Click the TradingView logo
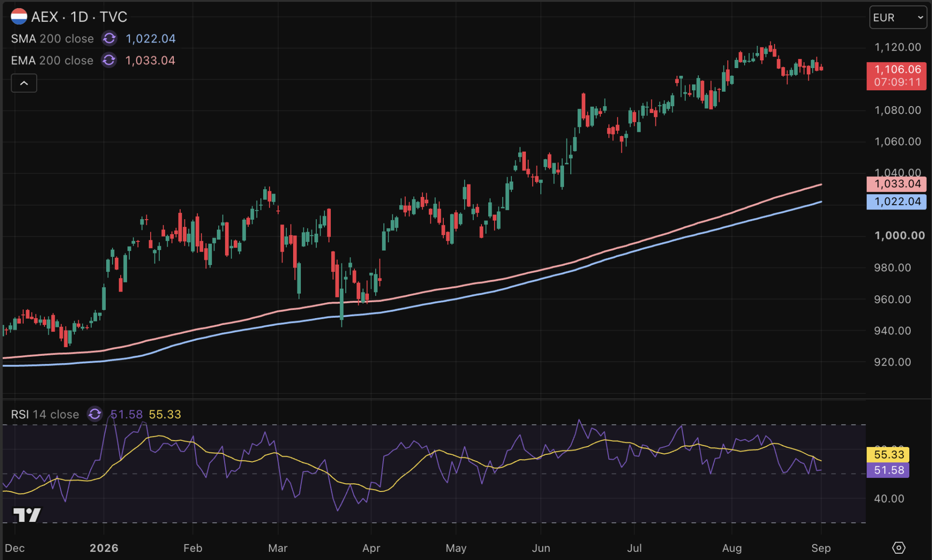932x560 pixels. 27,515
